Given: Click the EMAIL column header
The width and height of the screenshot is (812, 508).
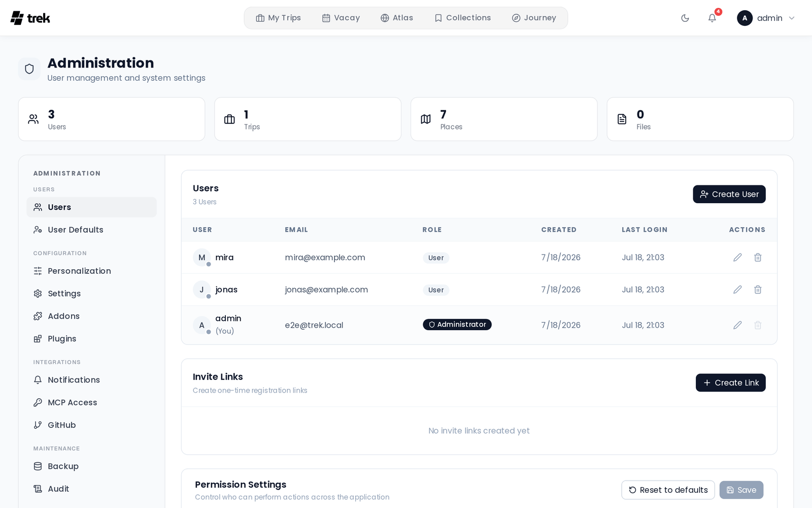Looking at the screenshot, I should (296, 230).
